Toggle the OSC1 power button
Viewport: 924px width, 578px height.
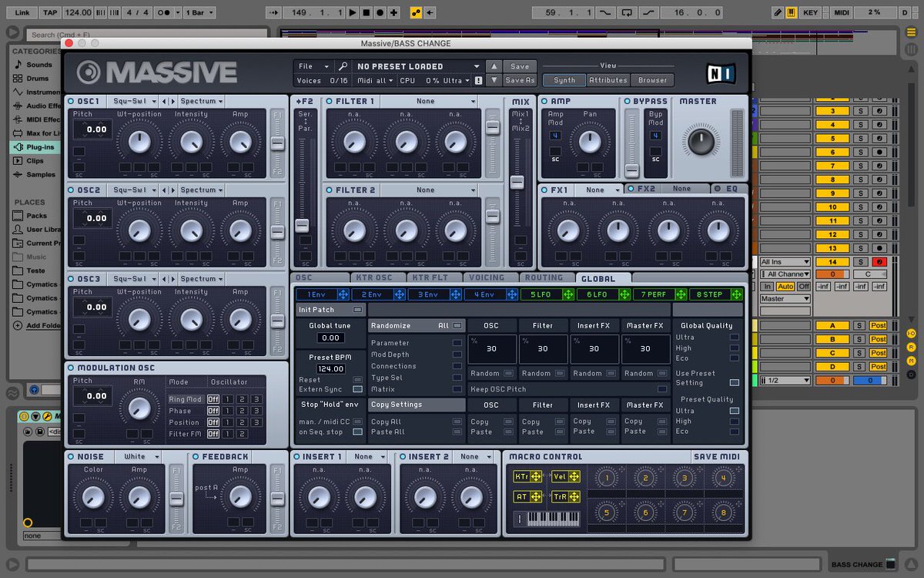tap(72, 102)
